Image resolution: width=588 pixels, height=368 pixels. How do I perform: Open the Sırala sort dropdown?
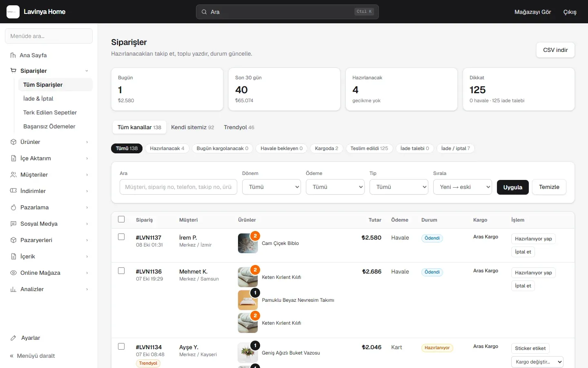pyautogui.click(x=463, y=187)
